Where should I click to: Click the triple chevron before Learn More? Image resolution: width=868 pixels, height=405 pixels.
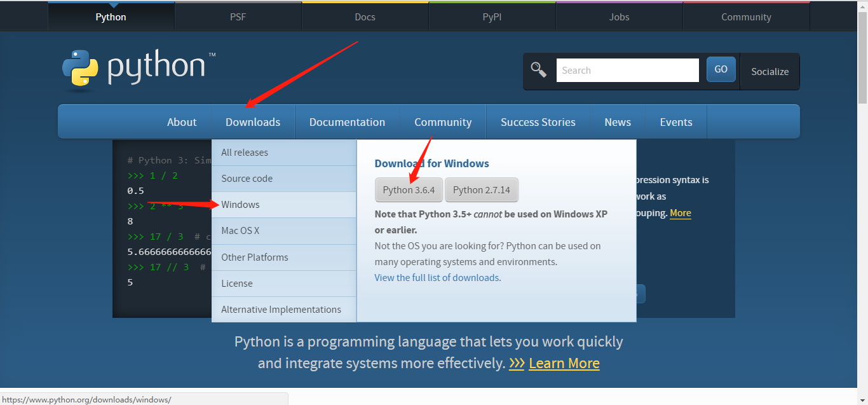tap(517, 364)
